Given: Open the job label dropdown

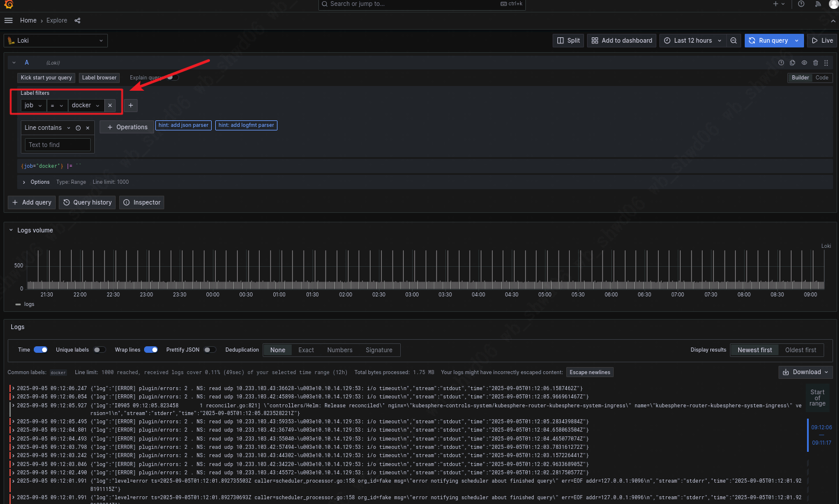Looking at the screenshot, I should (34, 105).
